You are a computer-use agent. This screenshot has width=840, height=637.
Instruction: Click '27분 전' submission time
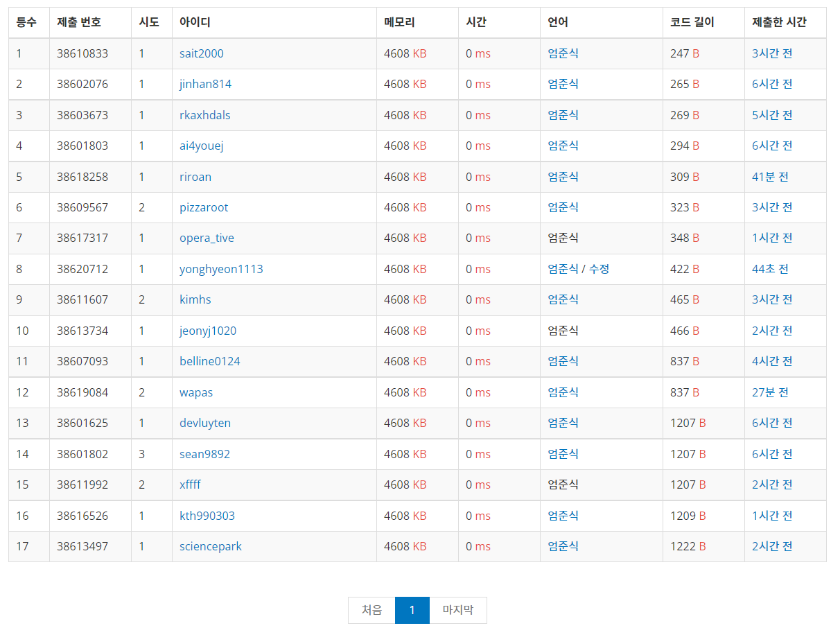(x=770, y=392)
